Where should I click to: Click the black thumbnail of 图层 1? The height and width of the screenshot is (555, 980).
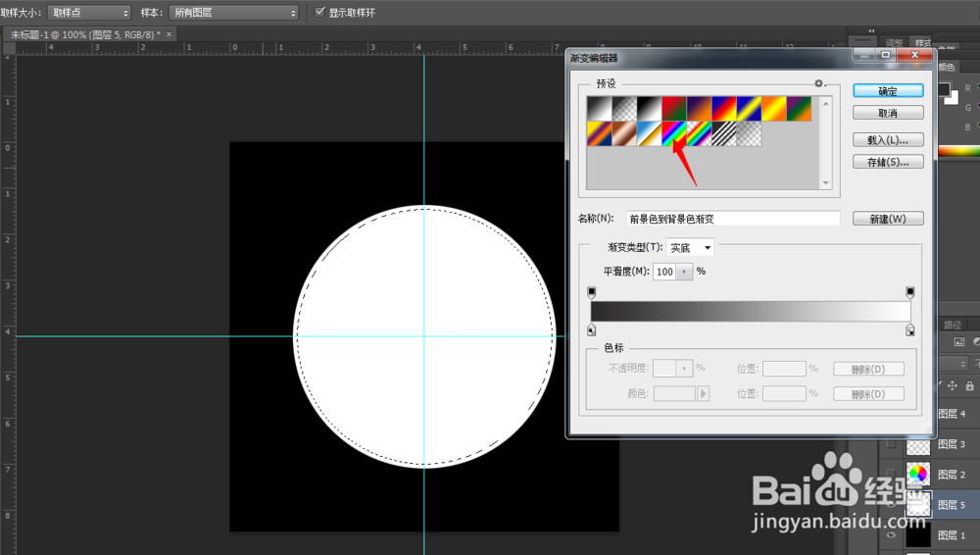918,535
